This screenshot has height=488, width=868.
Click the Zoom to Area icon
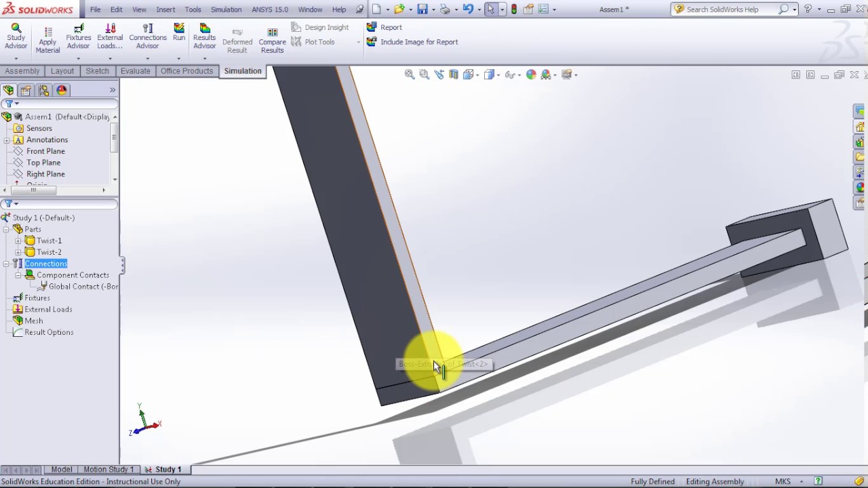(x=424, y=75)
